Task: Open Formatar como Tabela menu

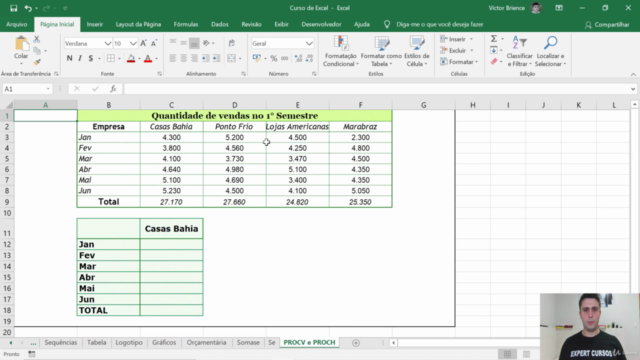Action: point(381,51)
